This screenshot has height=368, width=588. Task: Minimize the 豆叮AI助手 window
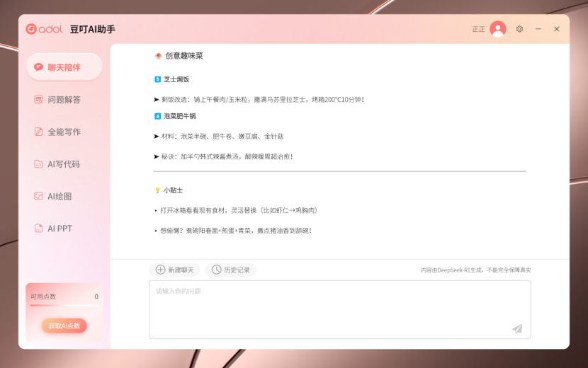click(x=538, y=29)
